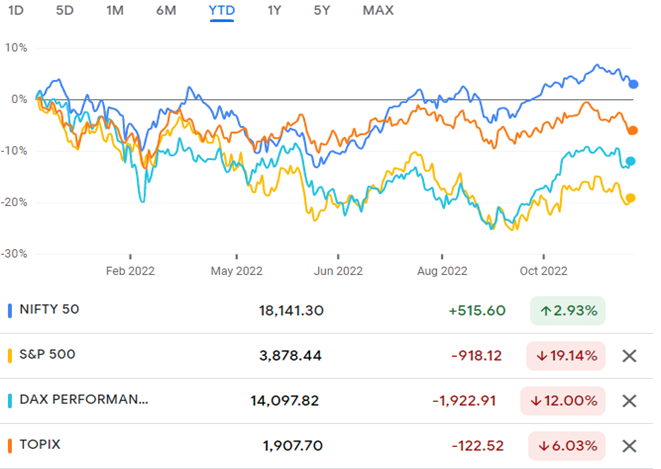
Task: Click the TOPIX value 1,907.70
Action: point(293,446)
